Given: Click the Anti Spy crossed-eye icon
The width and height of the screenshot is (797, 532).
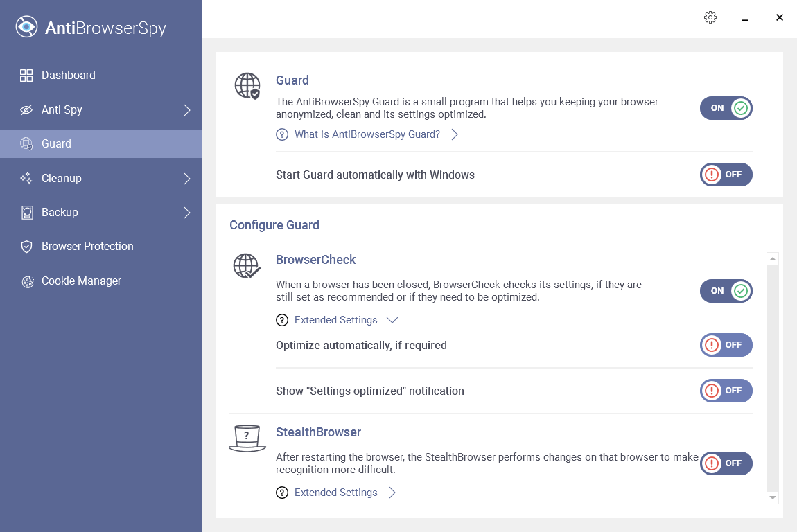Looking at the screenshot, I should pyautogui.click(x=26, y=109).
